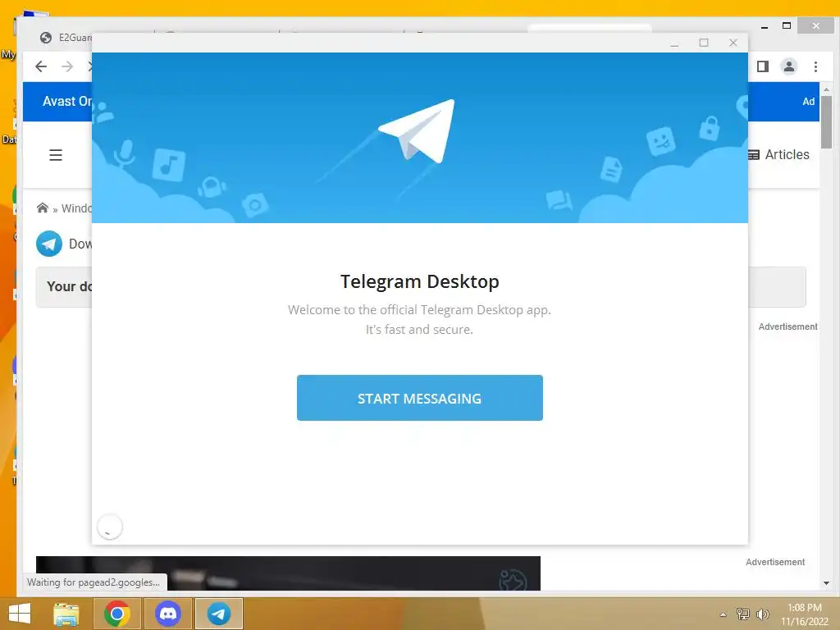Maximize the Telegram Desktop window

tap(704, 43)
